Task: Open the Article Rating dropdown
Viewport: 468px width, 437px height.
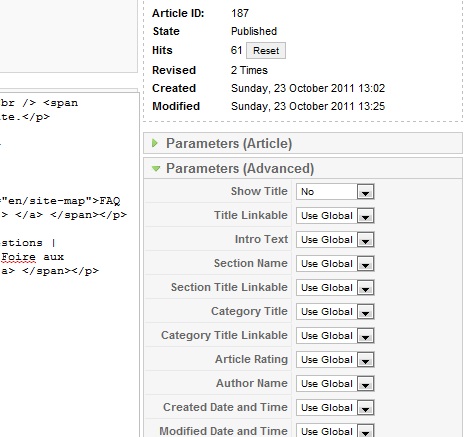Action: click(x=335, y=360)
